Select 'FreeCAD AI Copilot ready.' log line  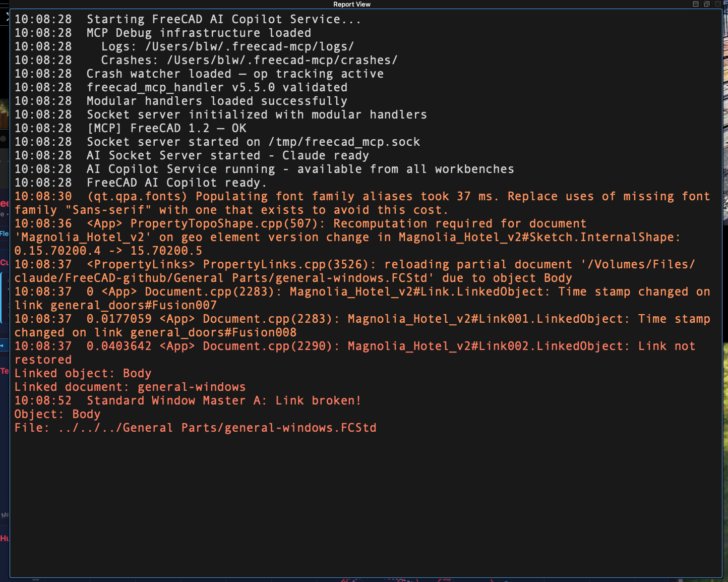coord(141,183)
